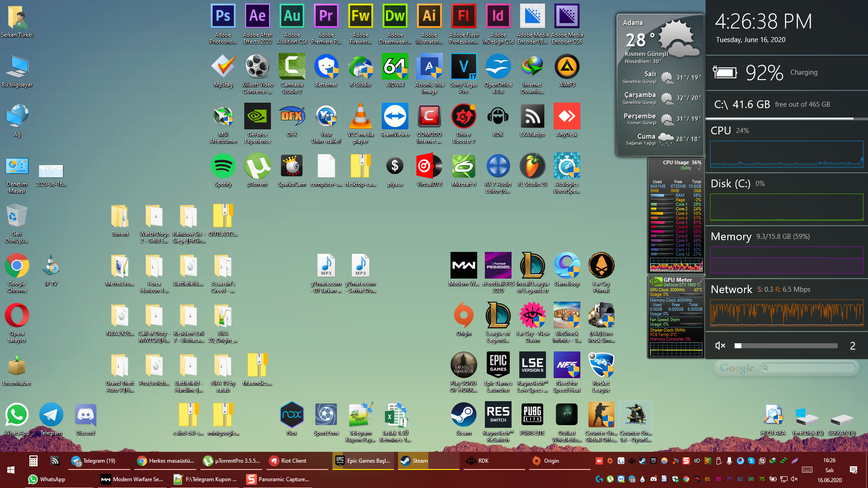This screenshot has width=868, height=488.
Task: Open the y2mate DJ Tarkan MP3 file
Action: tap(326, 273)
